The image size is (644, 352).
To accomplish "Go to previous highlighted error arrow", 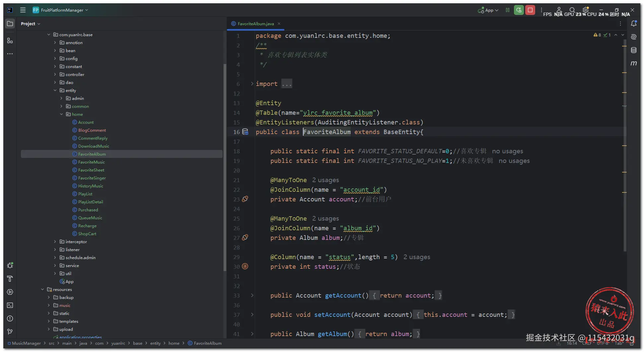I will coord(616,35).
